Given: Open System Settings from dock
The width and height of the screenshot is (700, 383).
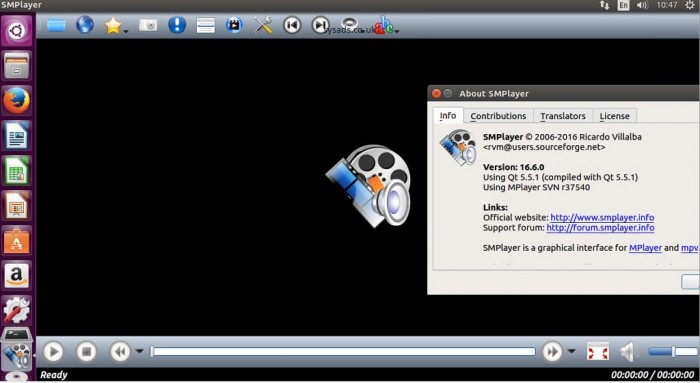Looking at the screenshot, I should click(17, 310).
